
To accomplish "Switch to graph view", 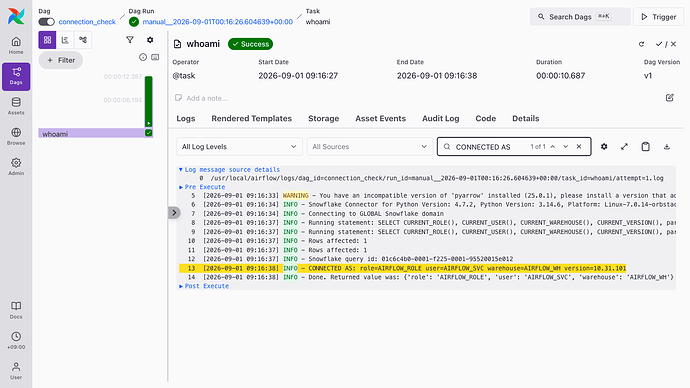I will tap(83, 40).
